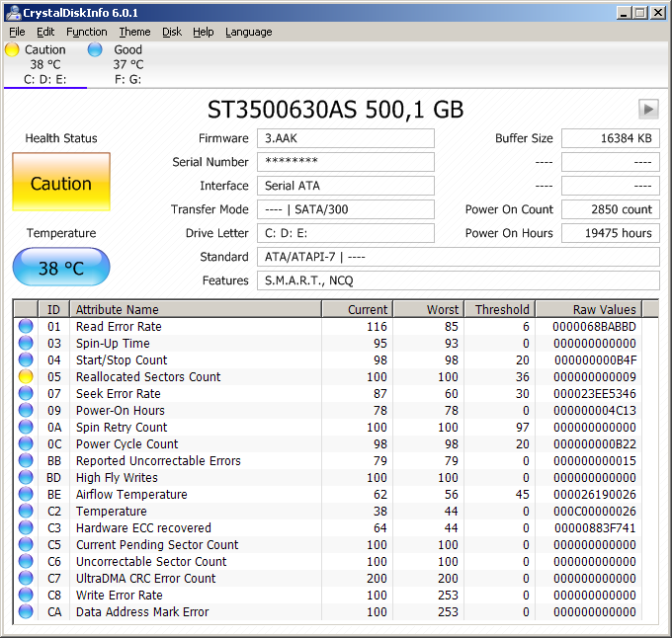Click the yellow Caution health status button

click(61, 182)
